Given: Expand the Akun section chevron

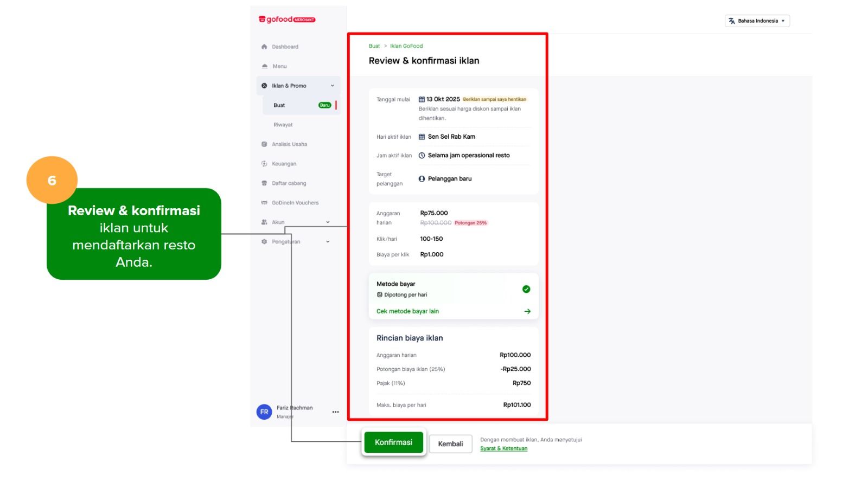Looking at the screenshot, I should click(x=328, y=222).
